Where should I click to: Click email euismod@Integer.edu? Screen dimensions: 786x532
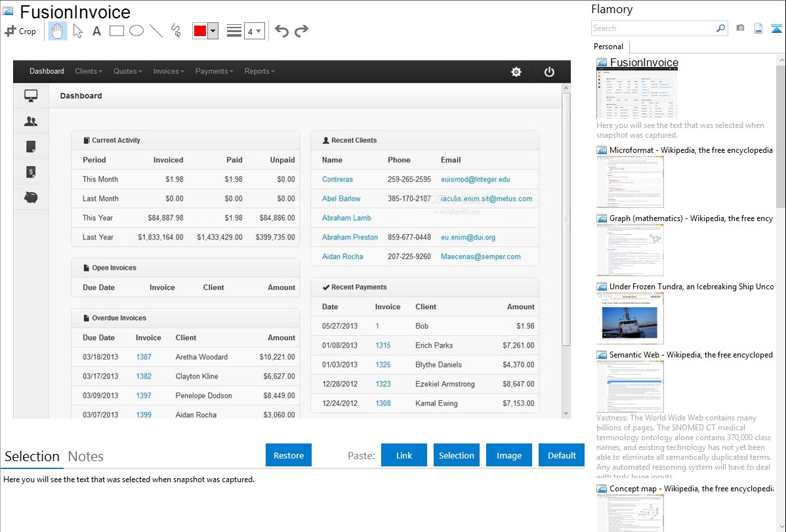click(x=475, y=180)
